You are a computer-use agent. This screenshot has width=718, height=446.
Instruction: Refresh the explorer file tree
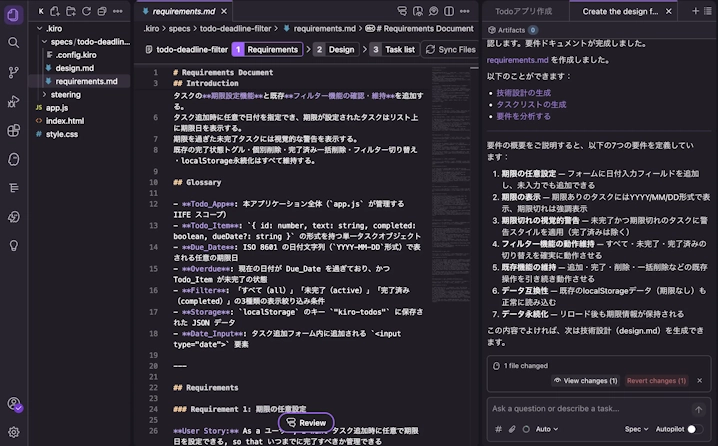click(86, 11)
